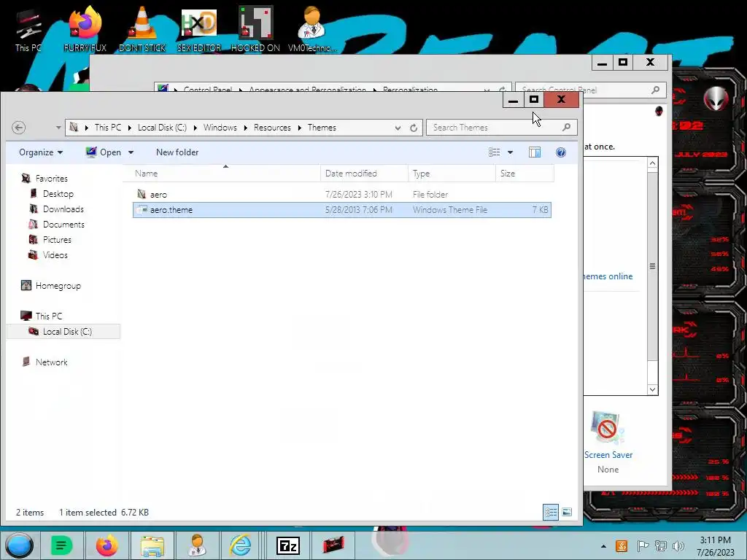
Task: Select the aero.theme file
Action: (x=341, y=209)
